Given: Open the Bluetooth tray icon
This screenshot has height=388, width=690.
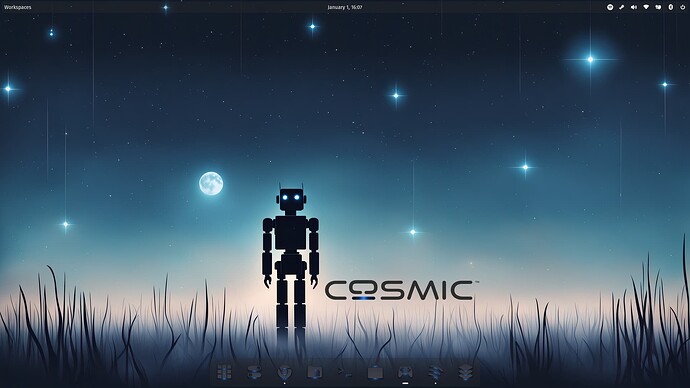Looking at the screenshot, I should [x=671, y=7].
